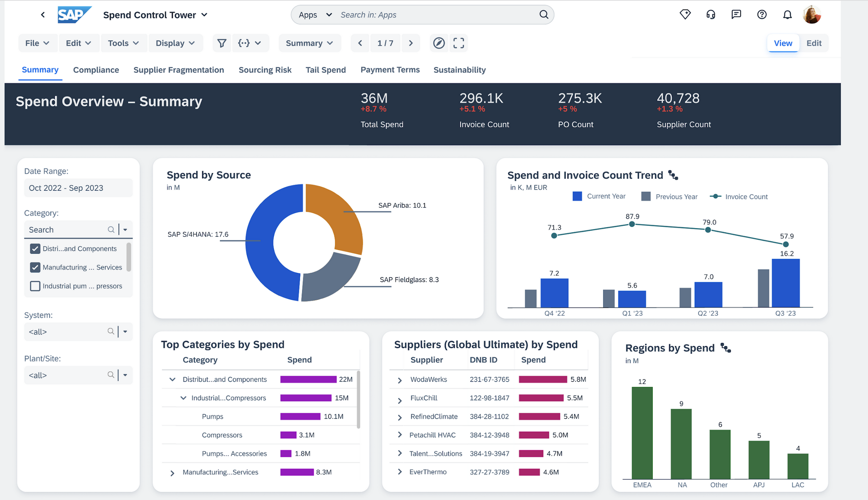Open the Apps search scope dropdown
868x500 pixels.
(315, 15)
